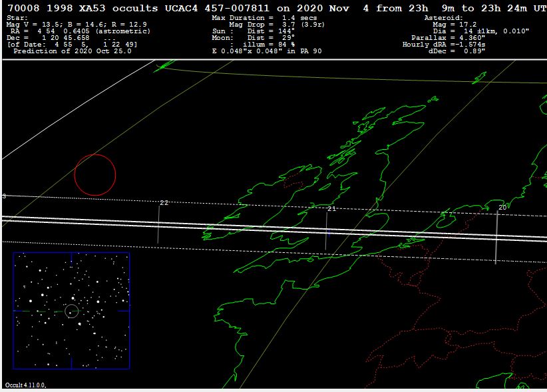The width and height of the screenshot is (547, 392).
Task: Click the Prediction of 2020 Oct 25.0 text
Action: pos(72,51)
